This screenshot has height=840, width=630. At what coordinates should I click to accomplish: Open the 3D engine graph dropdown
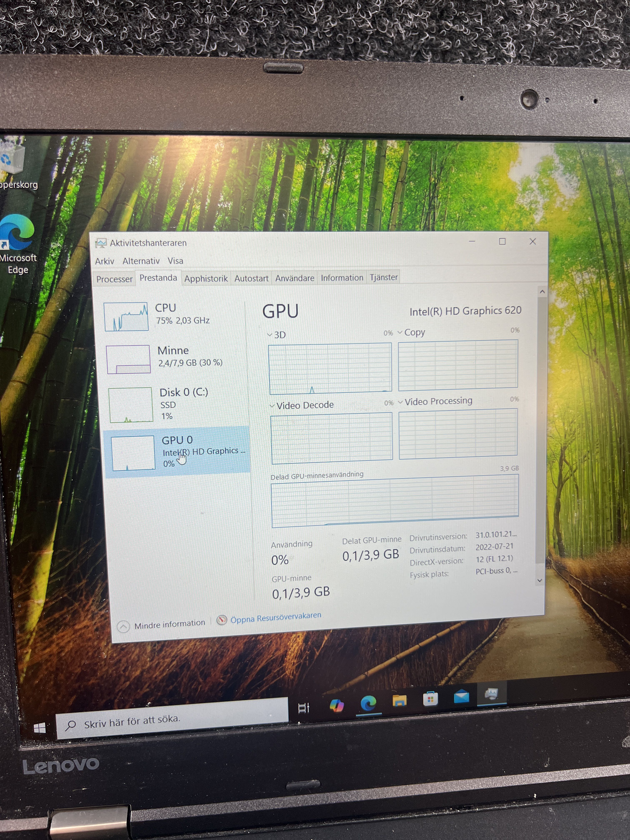[276, 335]
